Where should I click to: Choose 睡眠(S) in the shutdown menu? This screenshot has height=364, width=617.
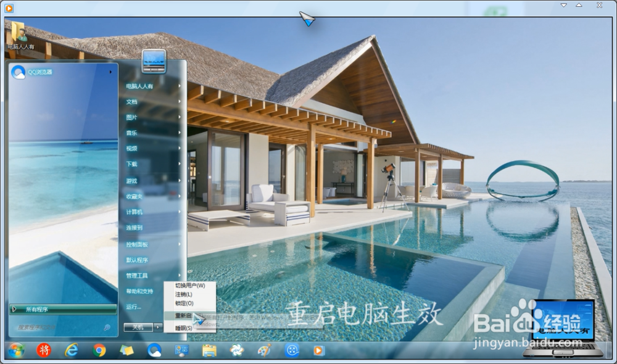pyautogui.click(x=189, y=328)
